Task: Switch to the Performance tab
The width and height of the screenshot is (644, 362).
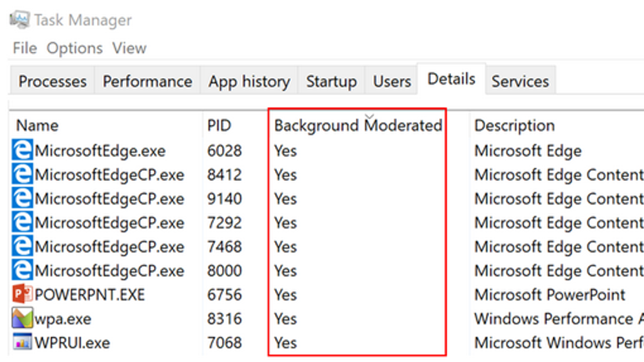Action: (x=147, y=81)
